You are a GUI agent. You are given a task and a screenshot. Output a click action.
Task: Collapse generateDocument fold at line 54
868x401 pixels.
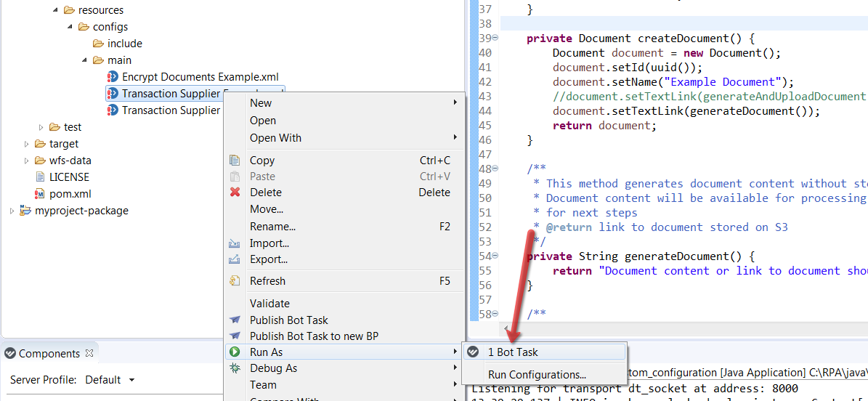point(495,255)
